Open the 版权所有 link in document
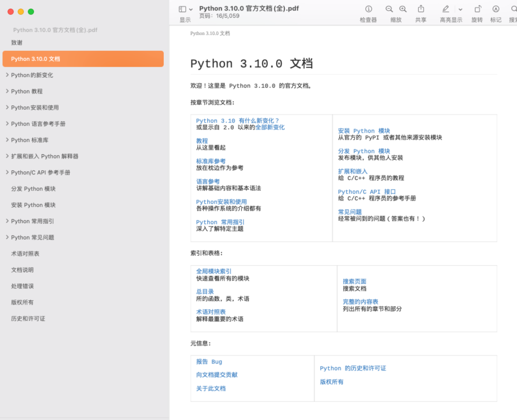The image size is (517, 420). 332,382
